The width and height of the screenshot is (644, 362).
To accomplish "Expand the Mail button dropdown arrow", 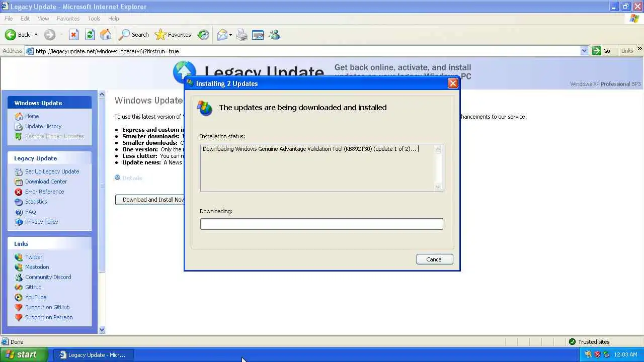I will point(230,35).
